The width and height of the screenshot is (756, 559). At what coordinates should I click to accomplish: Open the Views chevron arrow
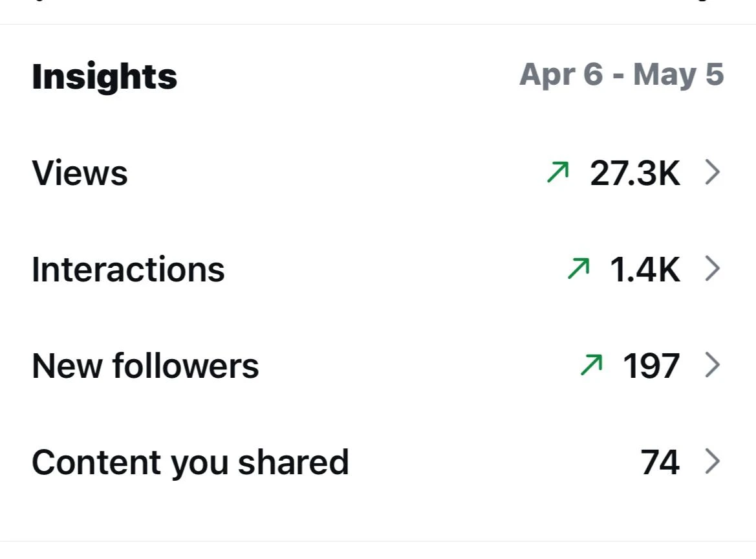pos(713,173)
